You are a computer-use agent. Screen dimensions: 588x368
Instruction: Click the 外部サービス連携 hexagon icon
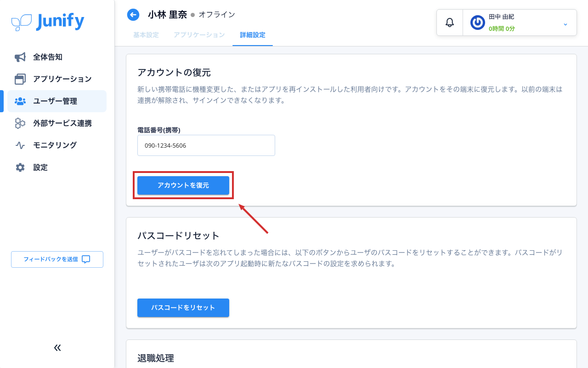pos(20,123)
